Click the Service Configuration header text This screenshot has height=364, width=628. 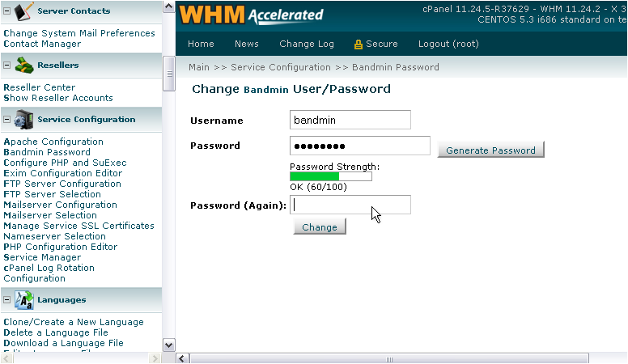(x=87, y=120)
